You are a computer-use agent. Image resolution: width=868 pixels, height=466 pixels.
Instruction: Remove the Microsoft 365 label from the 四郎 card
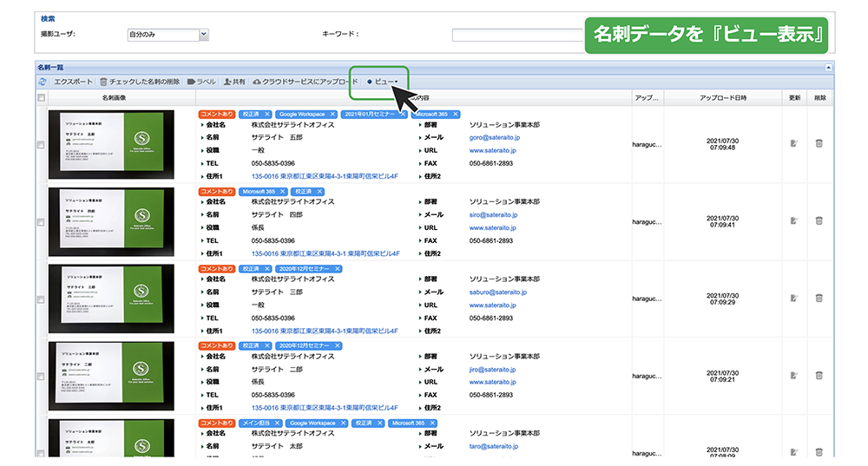[282, 192]
